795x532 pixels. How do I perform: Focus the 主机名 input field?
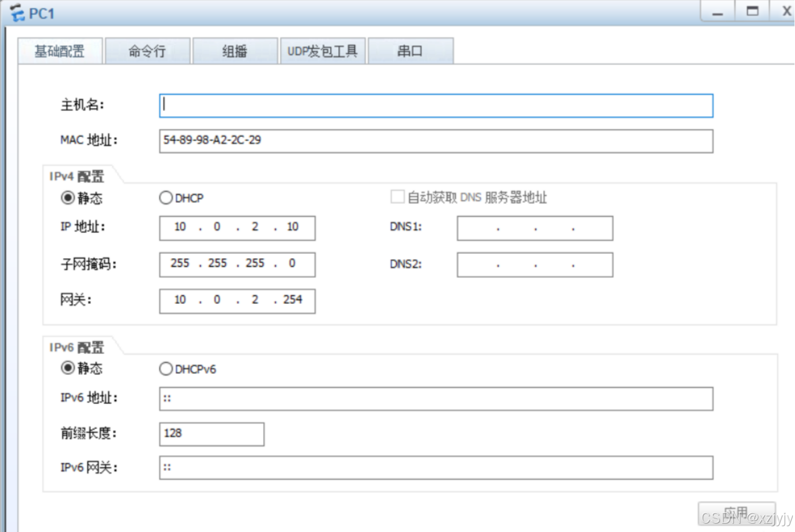tap(436, 105)
